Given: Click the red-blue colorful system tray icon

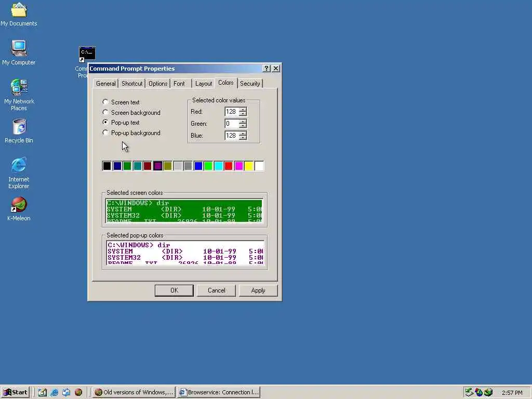Looking at the screenshot, I should (x=478, y=392).
